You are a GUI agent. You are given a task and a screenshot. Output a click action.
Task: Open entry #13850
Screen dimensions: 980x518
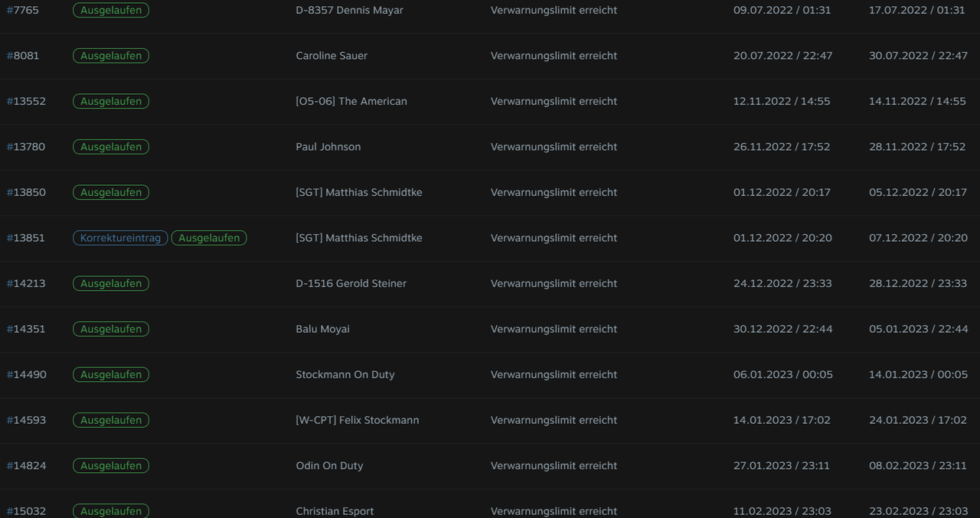click(x=26, y=192)
